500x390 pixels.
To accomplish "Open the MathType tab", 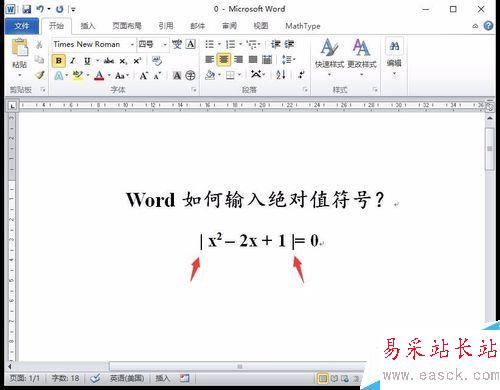I will pyautogui.click(x=303, y=26).
